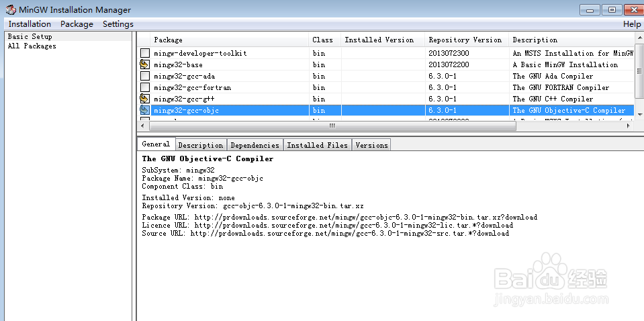Select the mingw-developer-toolkit package name
This screenshot has height=321, width=644.
pos(200,53)
